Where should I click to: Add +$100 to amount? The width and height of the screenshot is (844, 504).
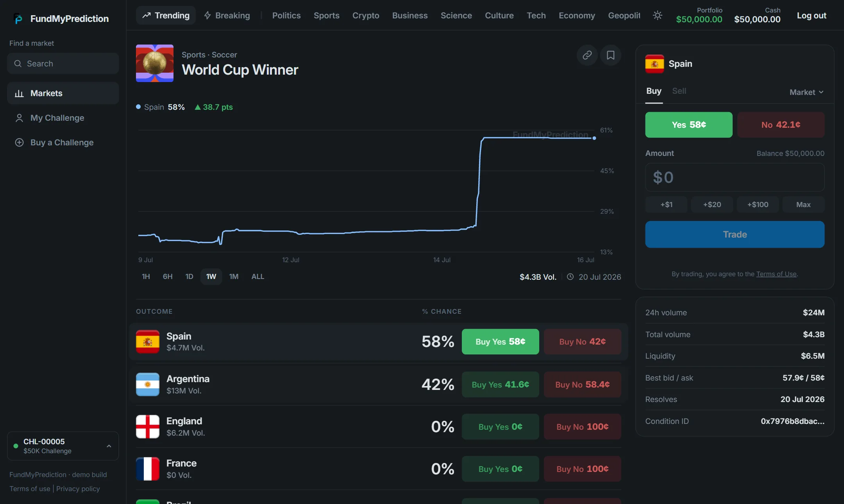click(758, 204)
